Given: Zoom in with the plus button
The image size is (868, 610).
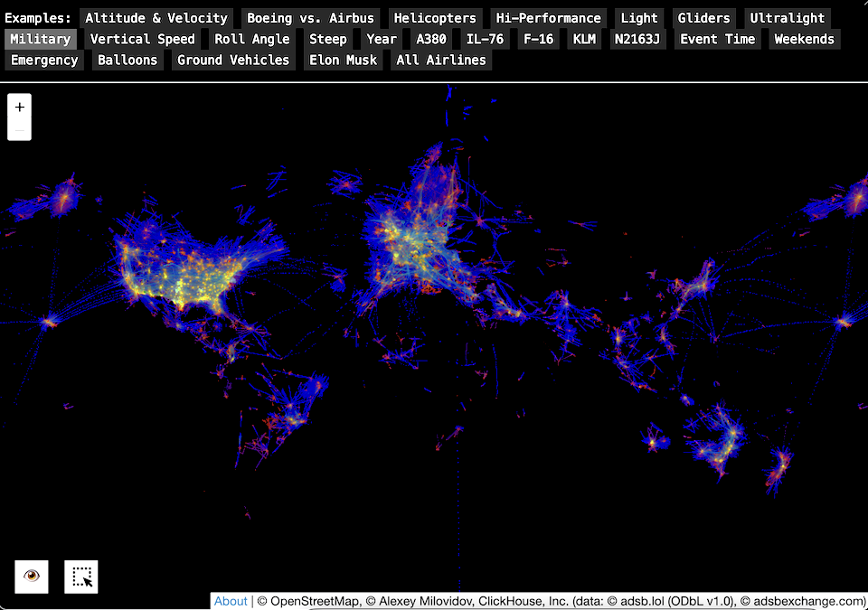Looking at the screenshot, I should coord(19,107).
